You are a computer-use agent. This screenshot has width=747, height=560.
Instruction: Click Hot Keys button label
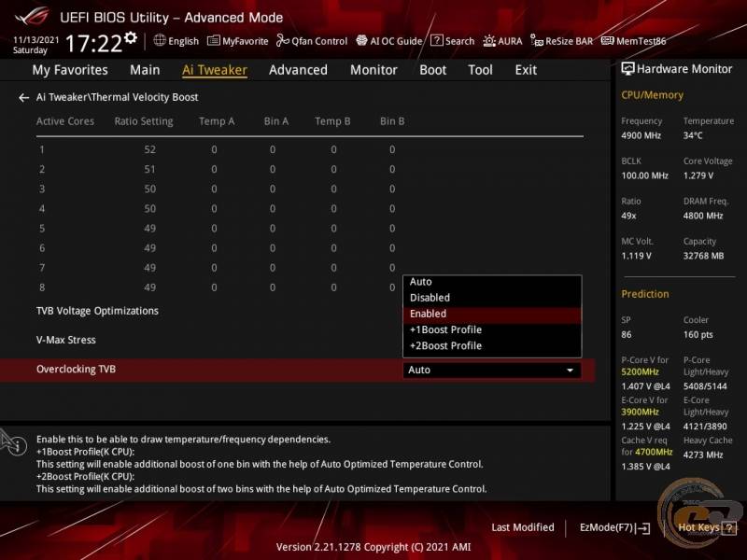(x=698, y=527)
